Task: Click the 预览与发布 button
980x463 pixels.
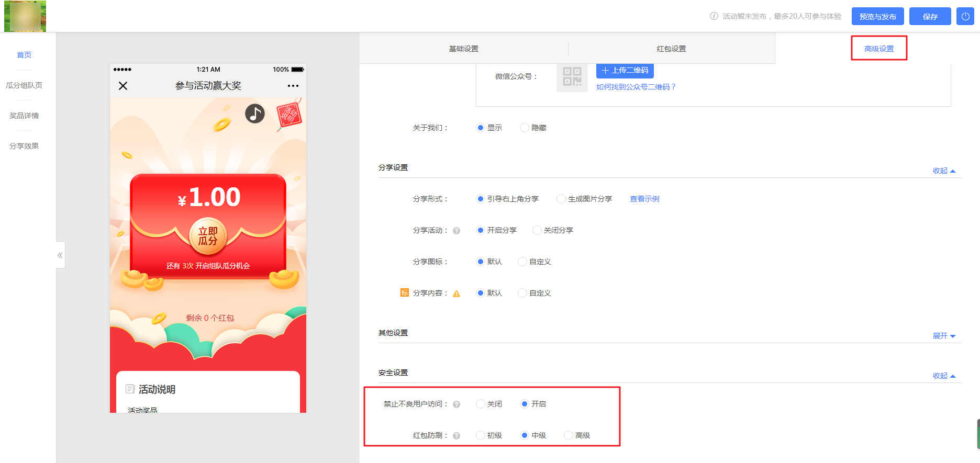Action: 878,16
